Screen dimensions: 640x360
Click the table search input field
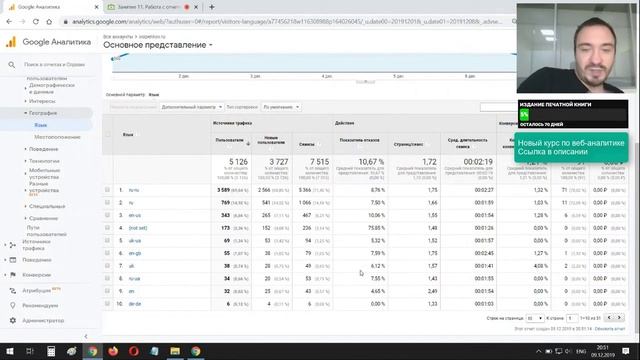click(x=498, y=107)
